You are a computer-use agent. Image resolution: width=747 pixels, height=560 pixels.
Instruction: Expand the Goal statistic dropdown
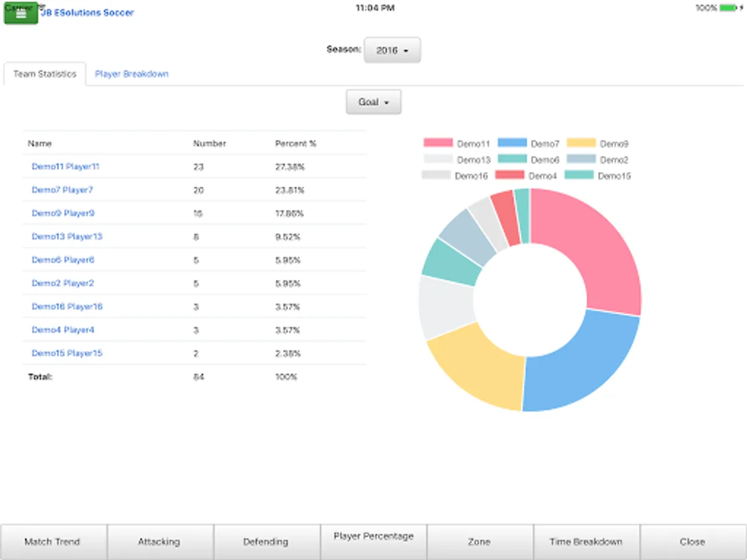click(x=374, y=102)
